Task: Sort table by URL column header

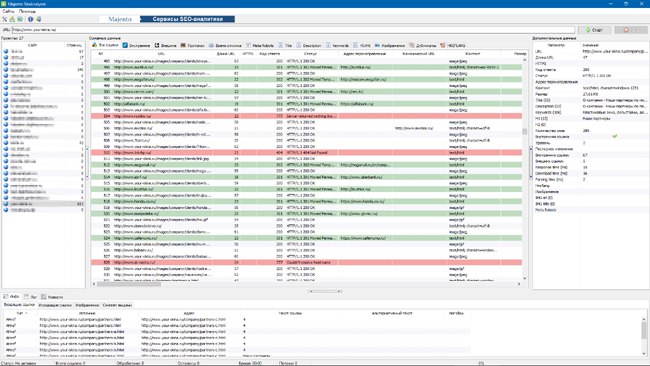Action: [x=161, y=53]
